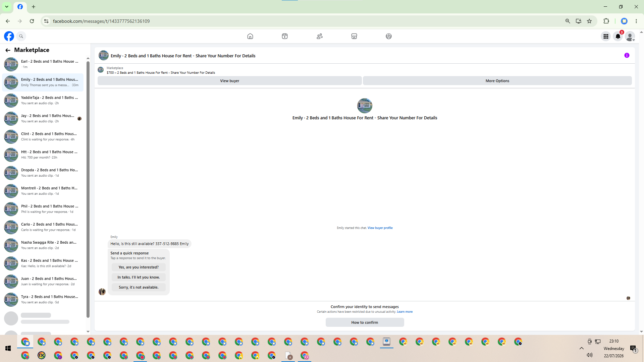The height and width of the screenshot is (362, 644).
Task: Open Marketplace storefront icon in top navigation
Action: click(354, 36)
